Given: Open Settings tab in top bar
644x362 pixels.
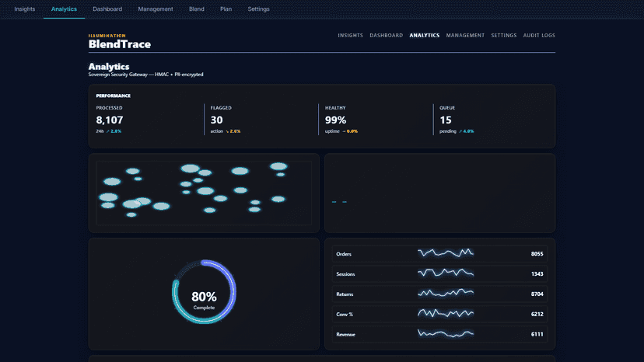Looking at the screenshot, I should click(258, 9).
